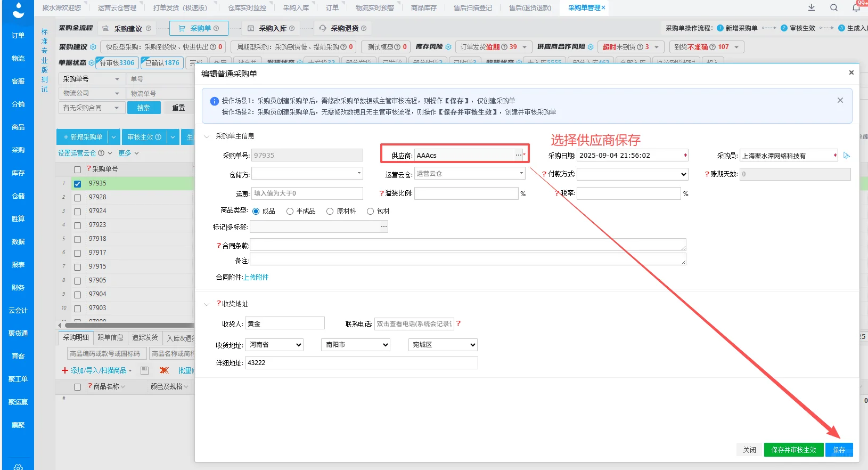Click help icon next to 采购退货 step
Viewport: 868px width, 470px height.
[x=364, y=28]
